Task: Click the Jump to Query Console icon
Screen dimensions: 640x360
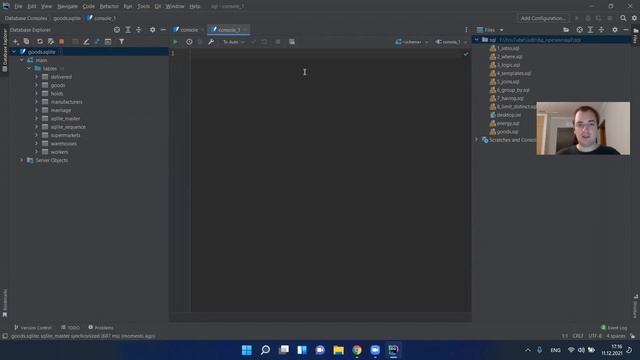Action: tap(108, 42)
